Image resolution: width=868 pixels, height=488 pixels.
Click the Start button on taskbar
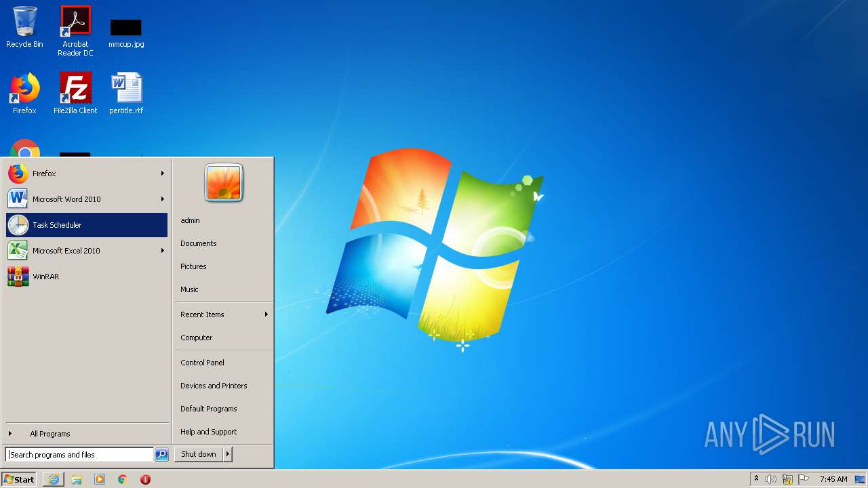point(19,479)
